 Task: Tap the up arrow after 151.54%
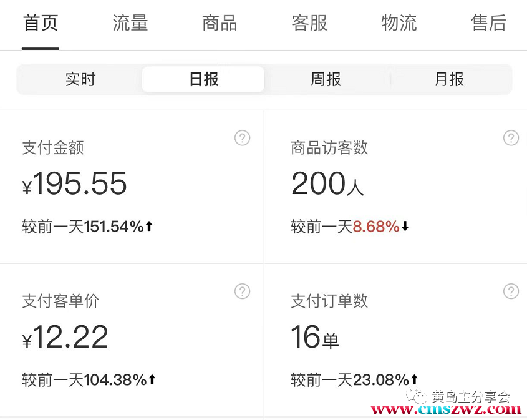tap(149, 227)
